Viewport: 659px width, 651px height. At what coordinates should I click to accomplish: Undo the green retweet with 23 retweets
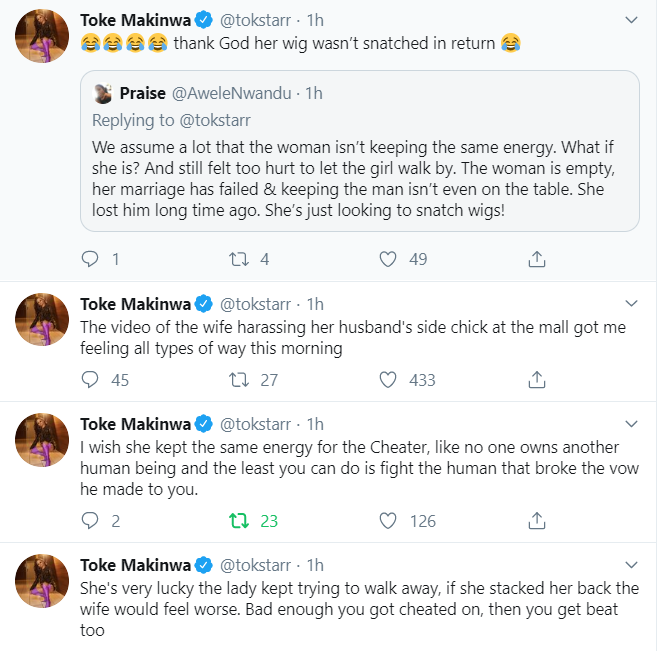(x=239, y=520)
